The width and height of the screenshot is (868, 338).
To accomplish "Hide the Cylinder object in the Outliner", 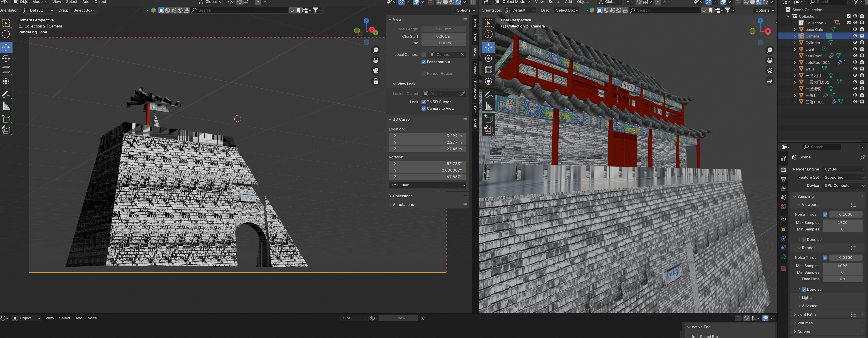I will point(855,43).
